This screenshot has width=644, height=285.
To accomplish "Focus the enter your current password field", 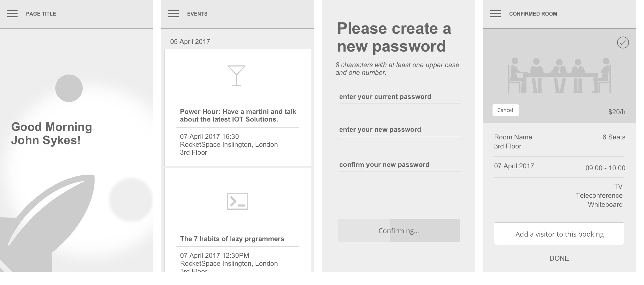I will click(x=400, y=97).
